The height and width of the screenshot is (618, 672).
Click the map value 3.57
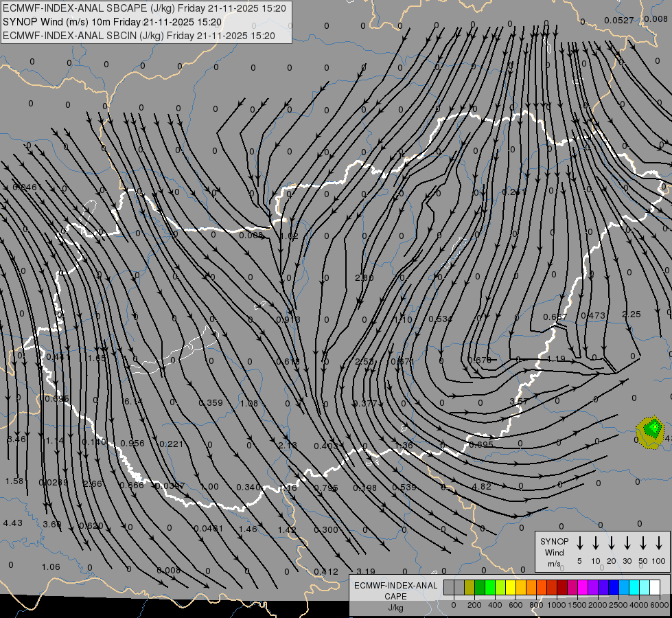[518, 401]
